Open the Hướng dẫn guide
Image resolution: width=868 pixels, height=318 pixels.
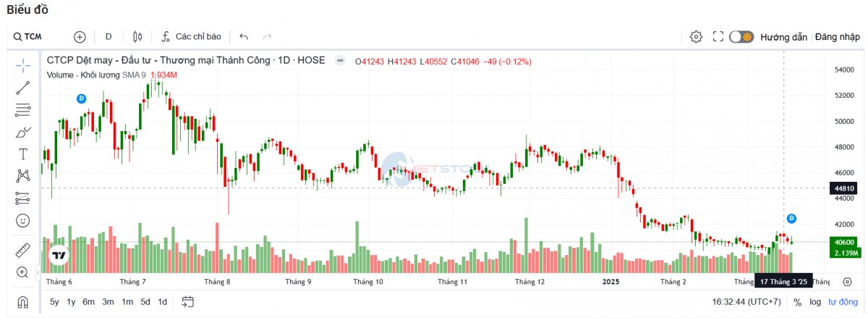(x=783, y=36)
